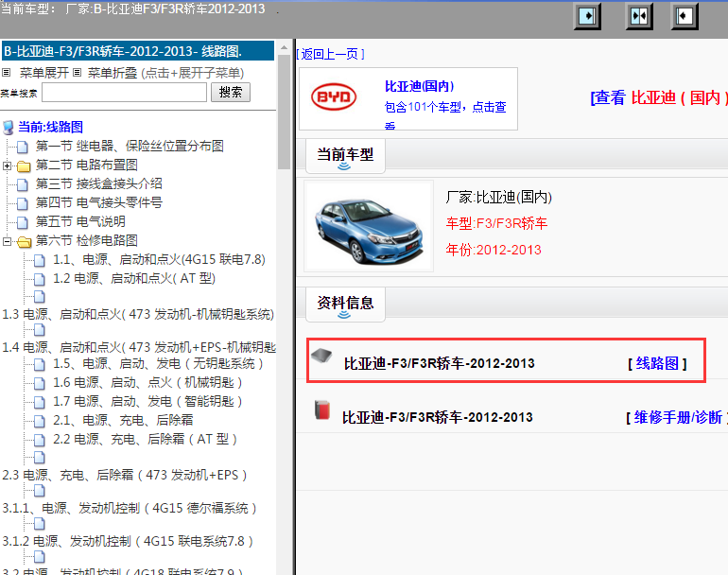Click the 菜单搜索 search input field

point(125,92)
